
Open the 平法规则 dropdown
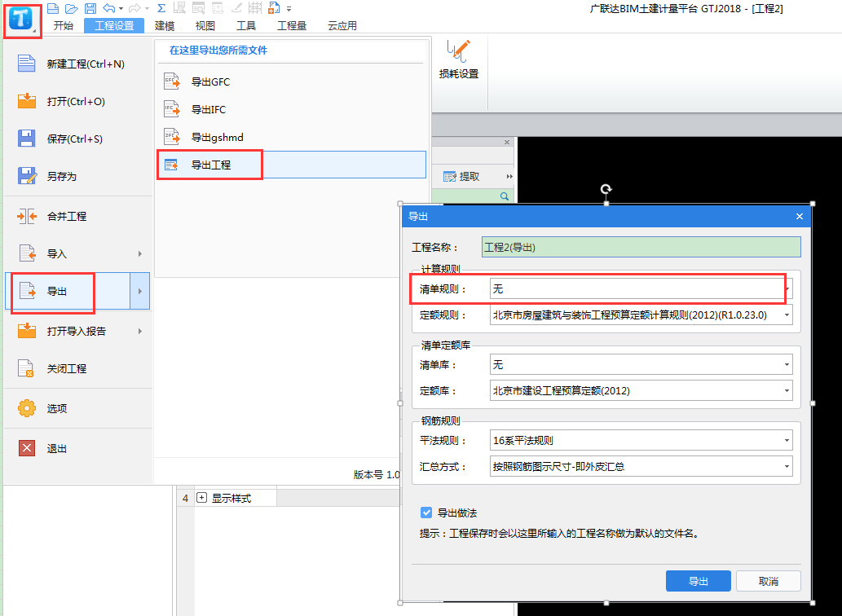[641, 441]
